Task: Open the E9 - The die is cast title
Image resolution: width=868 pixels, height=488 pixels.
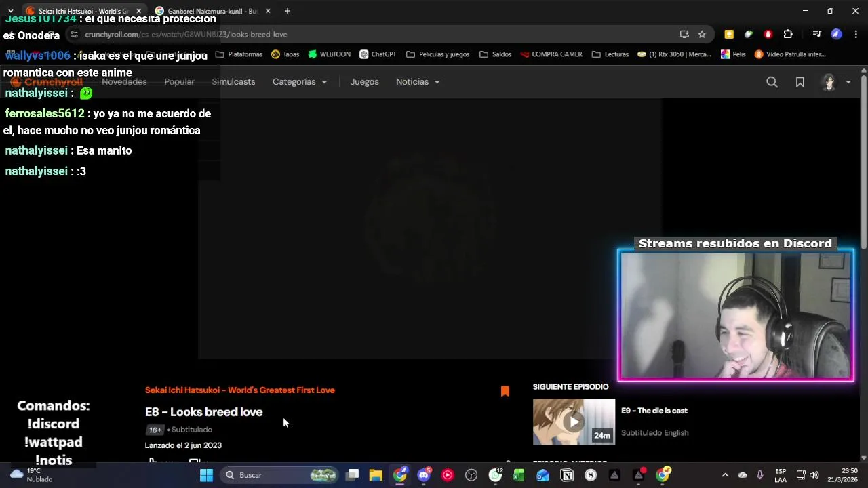Action: click(654, 411)
